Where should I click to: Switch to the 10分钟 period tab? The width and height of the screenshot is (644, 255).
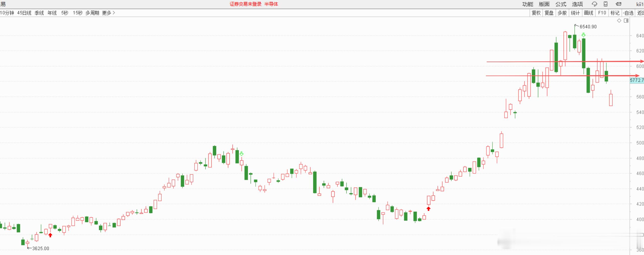[x=7, y=13]
